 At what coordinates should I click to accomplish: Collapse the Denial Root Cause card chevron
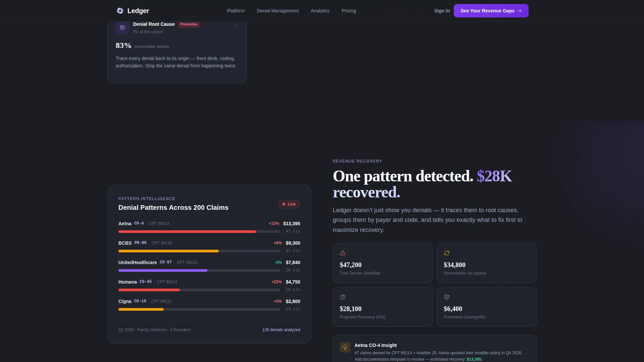236,25
